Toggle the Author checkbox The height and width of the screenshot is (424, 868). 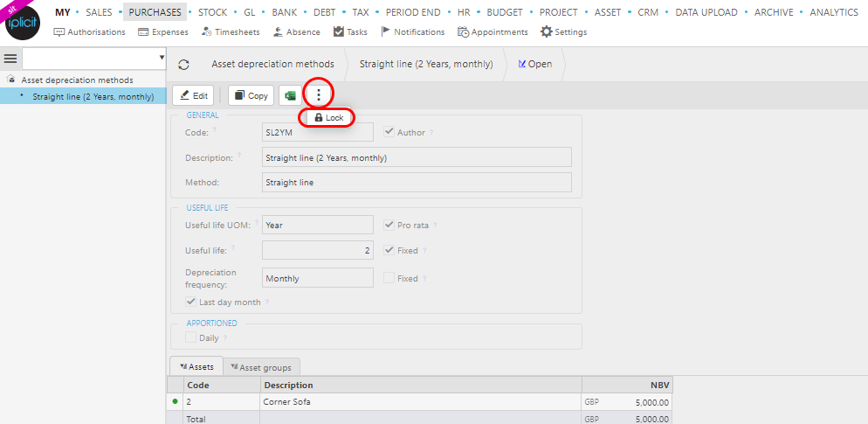tap(389, 133)
